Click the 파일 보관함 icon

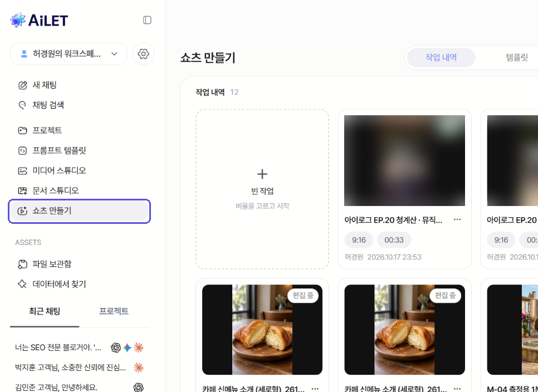tap(23, 264)
